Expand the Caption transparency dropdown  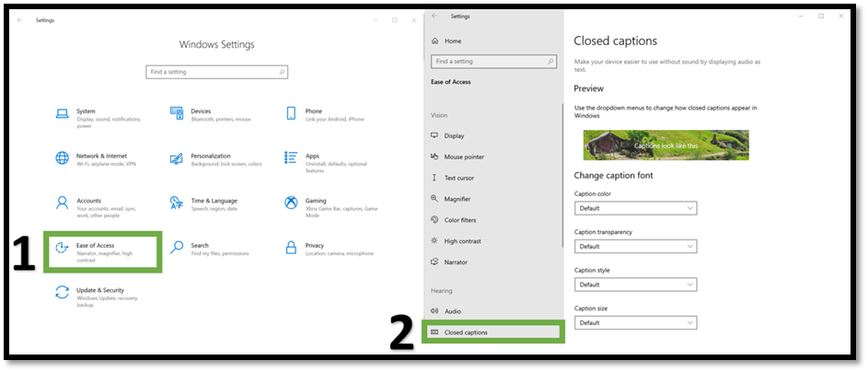tap(634, 247)
